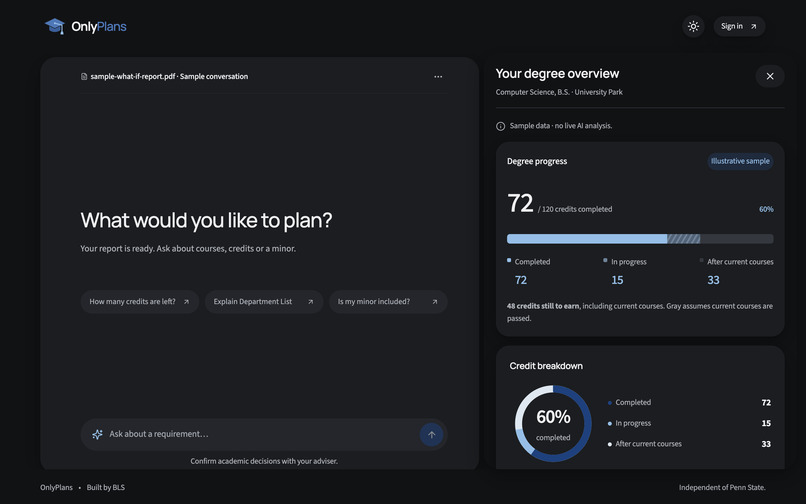Toggle the light/dark theme sun icon
This screenshot has width=806, height=504.
coord(693,26)
